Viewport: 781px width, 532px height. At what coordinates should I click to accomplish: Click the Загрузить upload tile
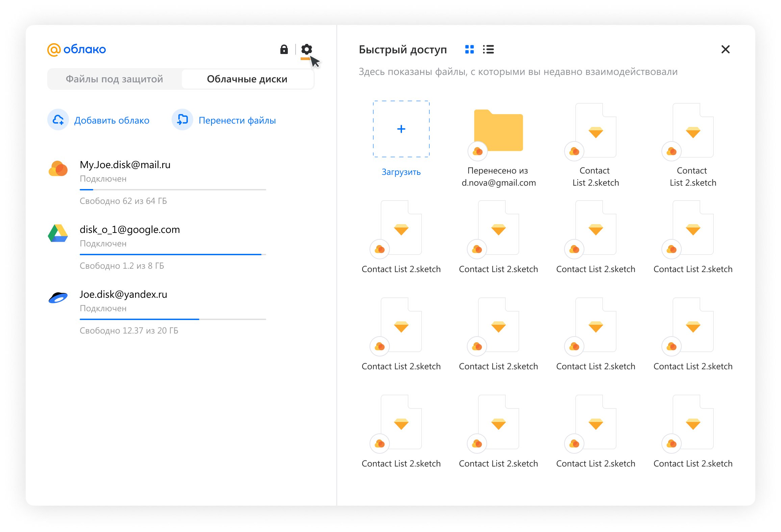(x=401, y=129)
